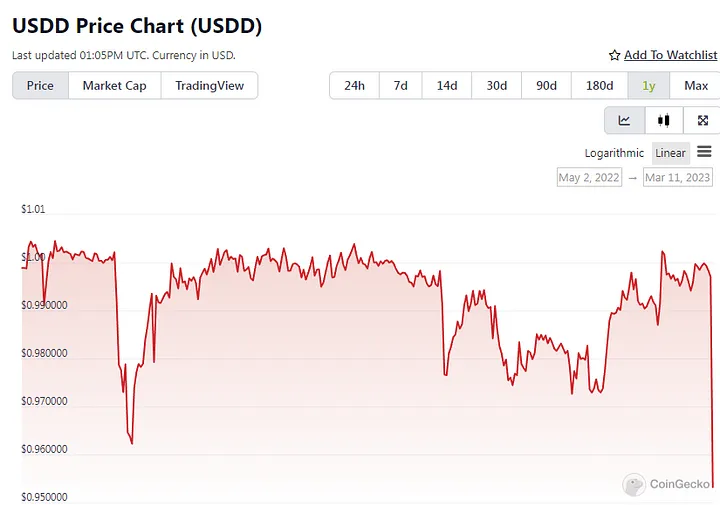720x505 pixels.
Task: Select the 1y time range
Action: click(x=648, y=86)
